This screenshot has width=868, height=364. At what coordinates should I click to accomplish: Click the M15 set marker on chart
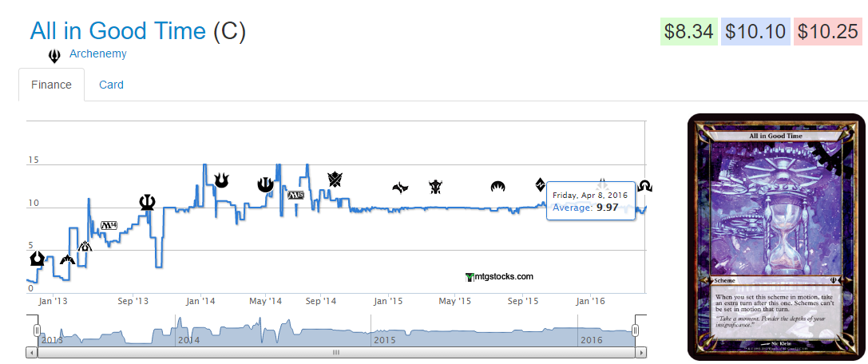295,195
